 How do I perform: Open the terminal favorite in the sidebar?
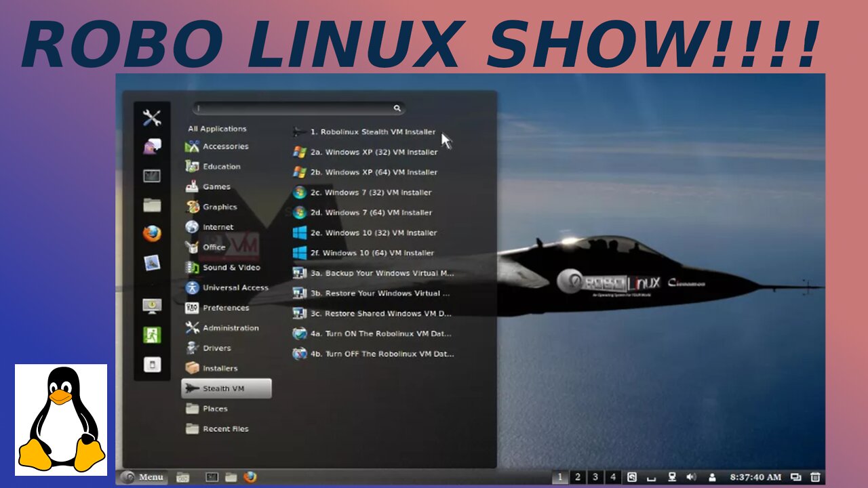(152, 176)
